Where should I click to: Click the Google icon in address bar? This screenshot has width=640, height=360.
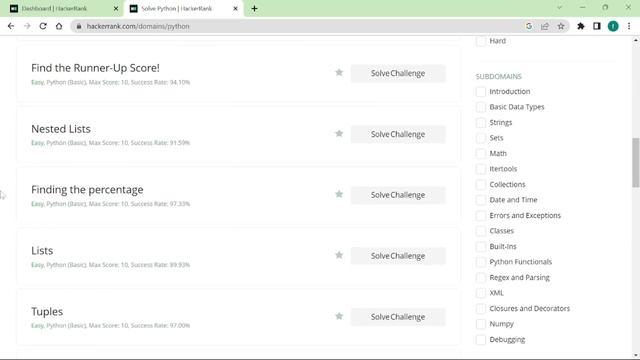(x=529, y=26)
